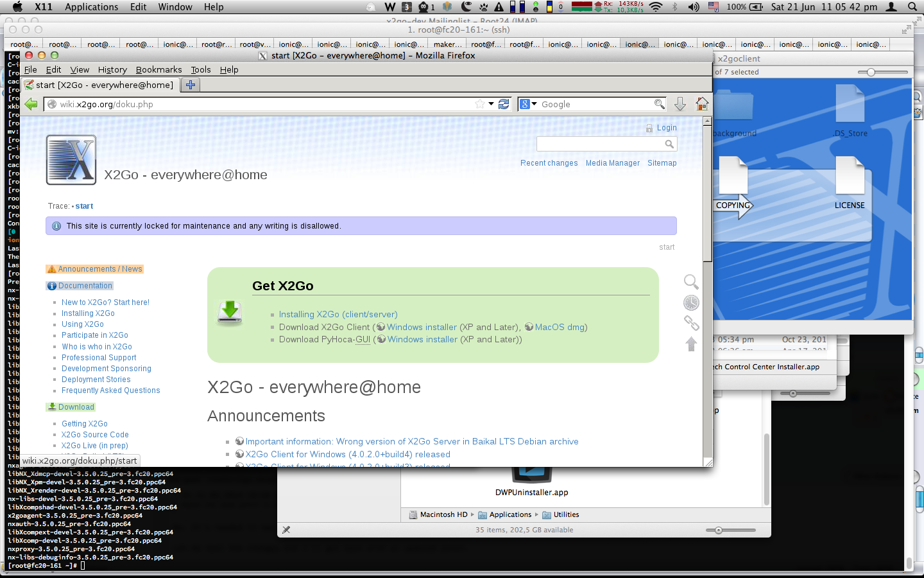The image size is (924, 578).
Task: Open Firefox Edit menu
Action: pos(53,69)
